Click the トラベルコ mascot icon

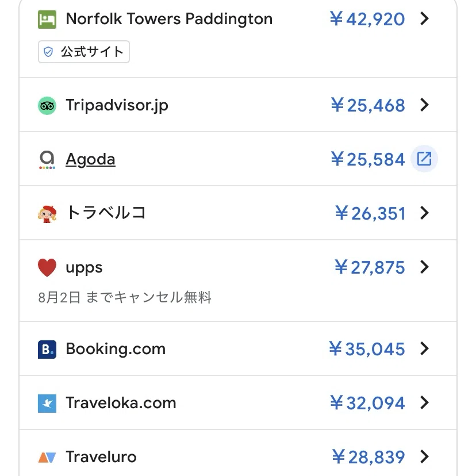tap(47, 214)
